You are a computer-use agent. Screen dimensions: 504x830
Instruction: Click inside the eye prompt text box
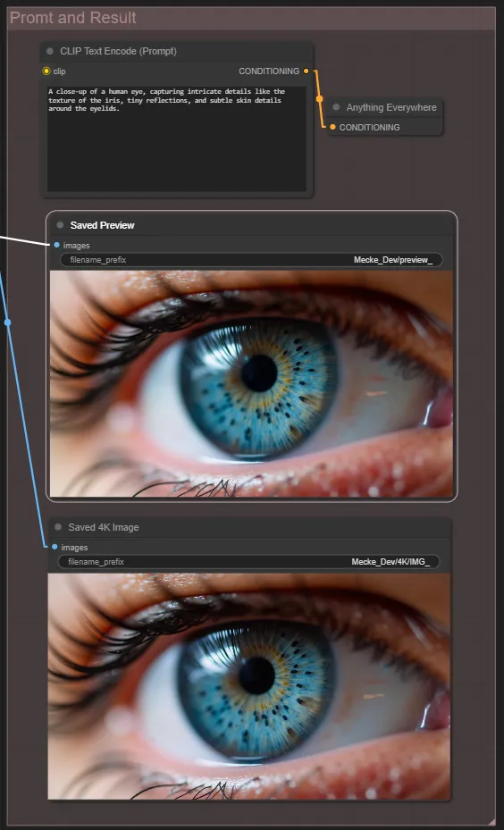(177, 138)
